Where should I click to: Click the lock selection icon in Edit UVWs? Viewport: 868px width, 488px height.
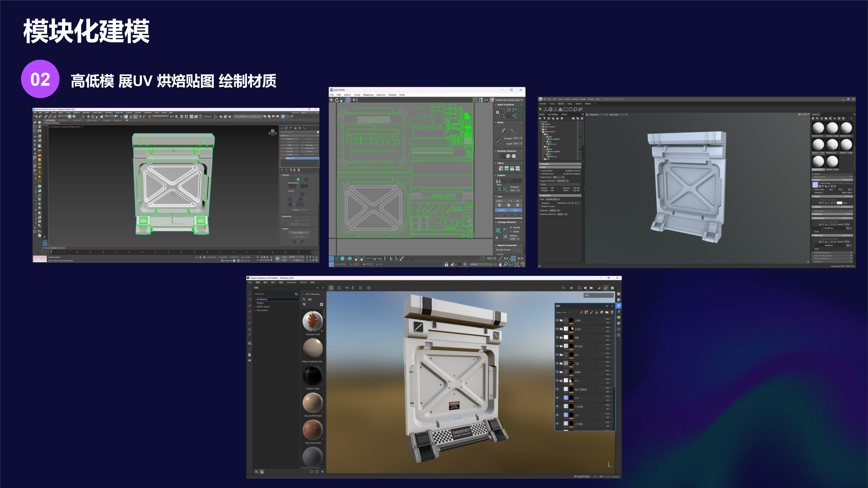pyautogui.click(x=446, y=264)
